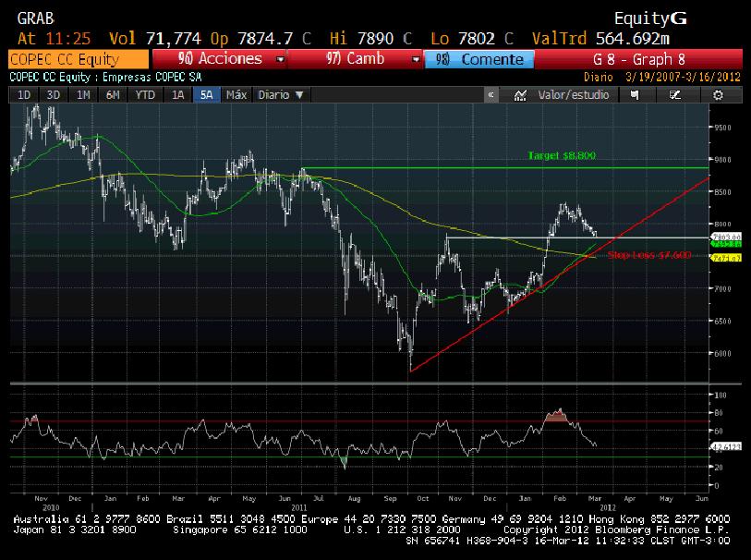The height and width of the screenshot is (560, 751).
Task: Switch to the 1D range tab
Action: coord(24,95)
